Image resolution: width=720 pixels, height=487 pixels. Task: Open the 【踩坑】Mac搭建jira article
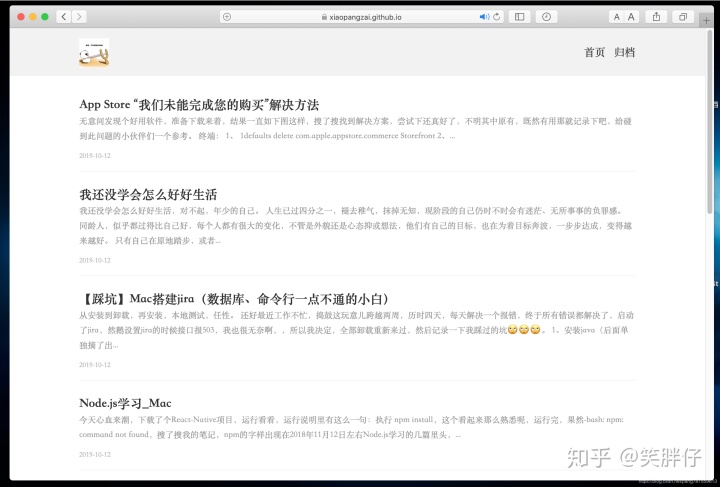click(x=234, y=299)
